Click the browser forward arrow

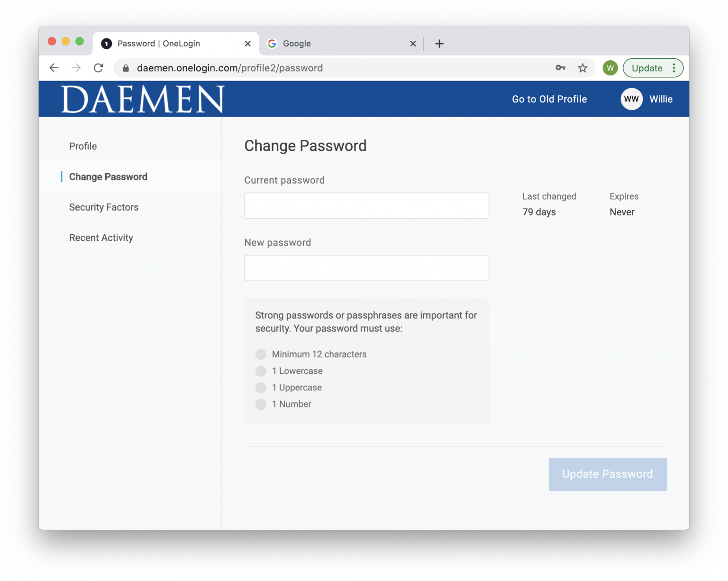(x=76, y=68)
